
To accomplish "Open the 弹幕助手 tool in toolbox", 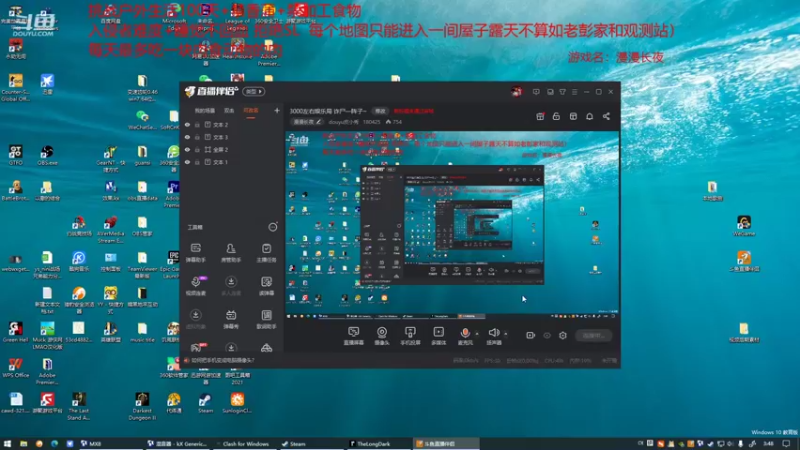I will (x=196, y=252).
